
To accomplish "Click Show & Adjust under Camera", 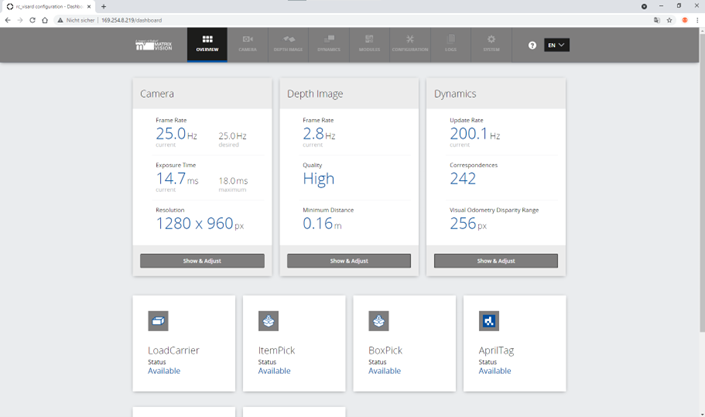I will [x=202, y=261].
